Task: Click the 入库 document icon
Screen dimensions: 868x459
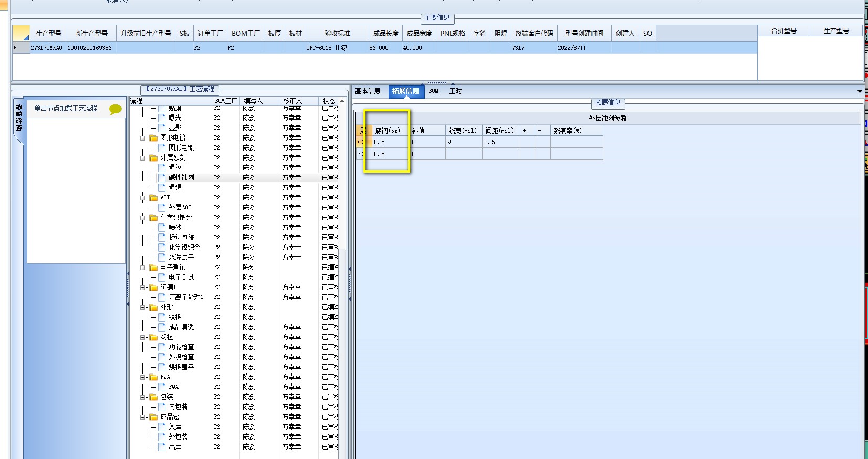Action: (x=162, y=427)
